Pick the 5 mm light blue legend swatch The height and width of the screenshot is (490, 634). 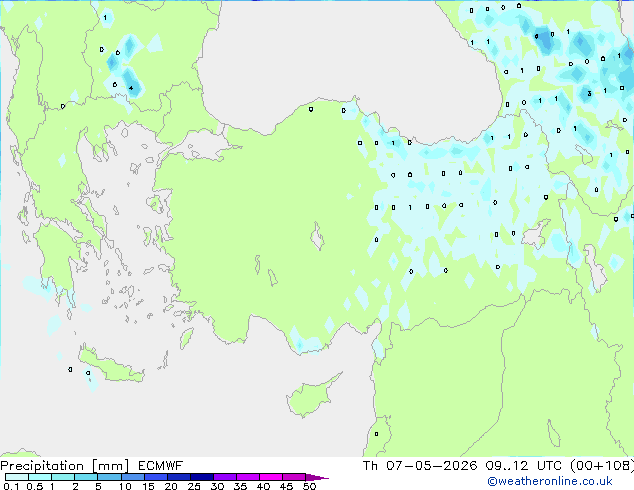pyautogui.click(x=109, y=477)
